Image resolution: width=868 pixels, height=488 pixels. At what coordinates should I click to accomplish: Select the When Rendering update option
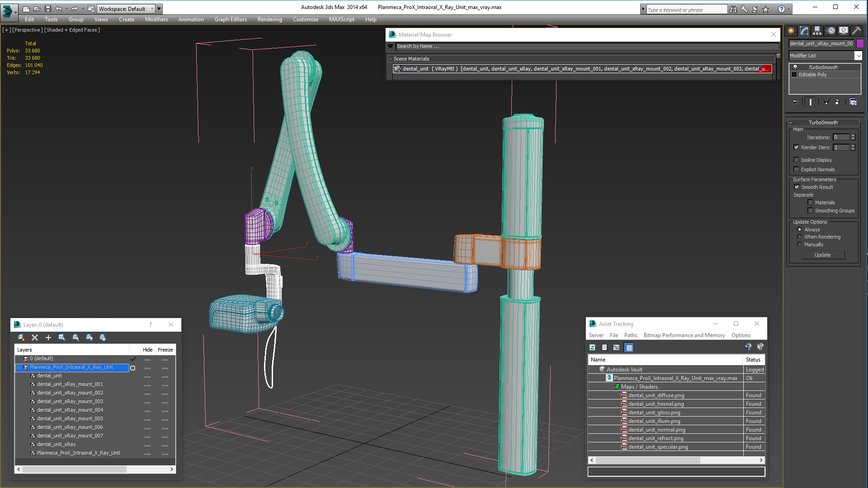799,237
